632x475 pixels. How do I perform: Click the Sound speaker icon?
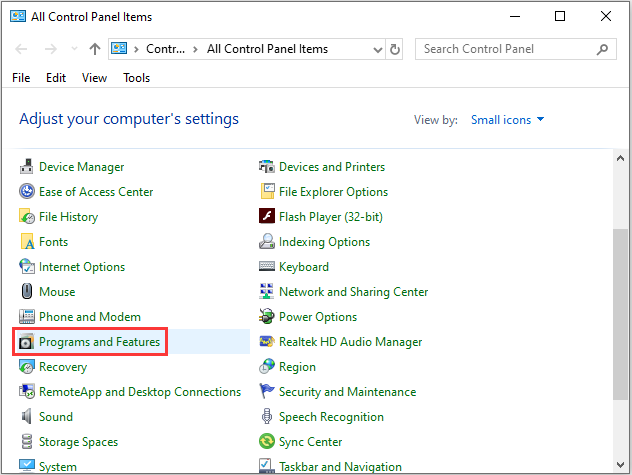click(27, 416)
